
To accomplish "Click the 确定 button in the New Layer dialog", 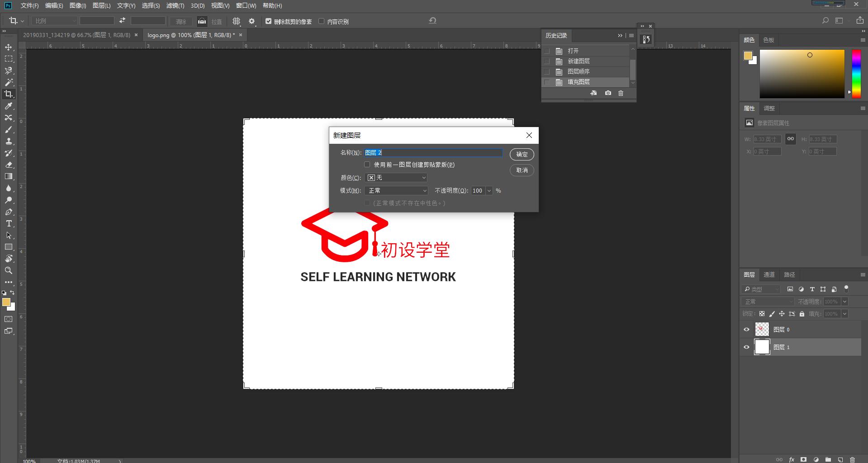I will pos(521,154).
